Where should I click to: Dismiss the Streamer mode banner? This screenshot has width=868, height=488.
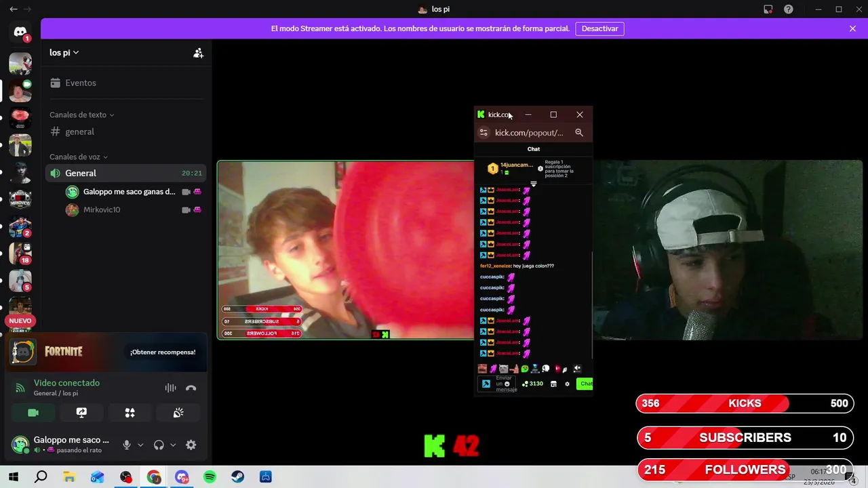click(852, 29)
